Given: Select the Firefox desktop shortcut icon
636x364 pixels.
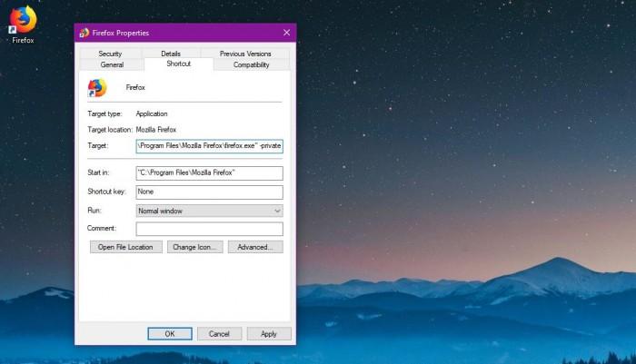Looking at the screenshot, I should pos(22,20).
